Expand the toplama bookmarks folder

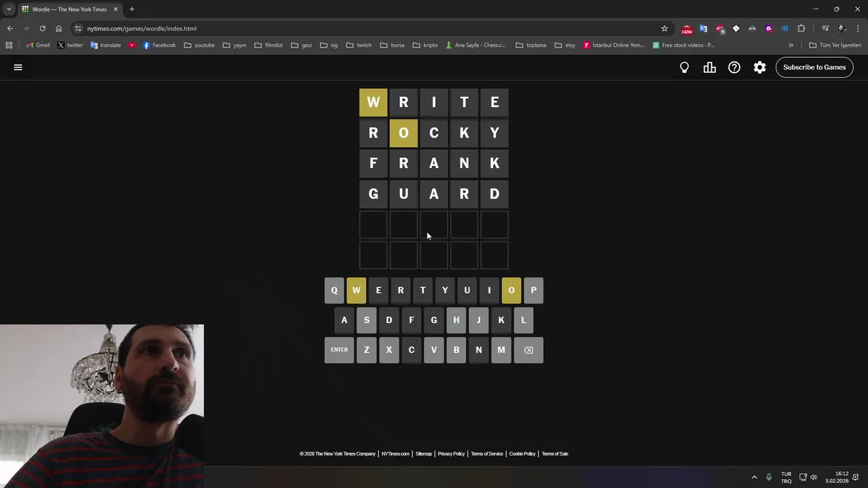(x=531, y=45)
